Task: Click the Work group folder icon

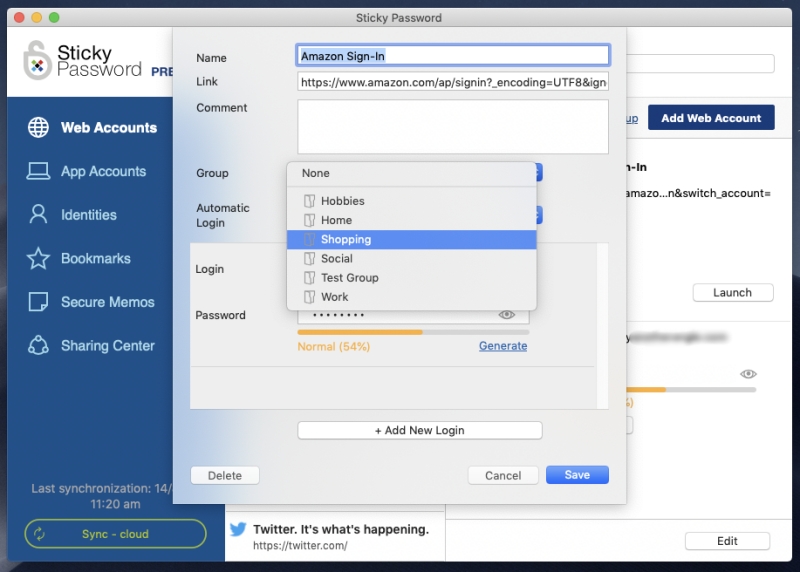Action: [309, 297]
